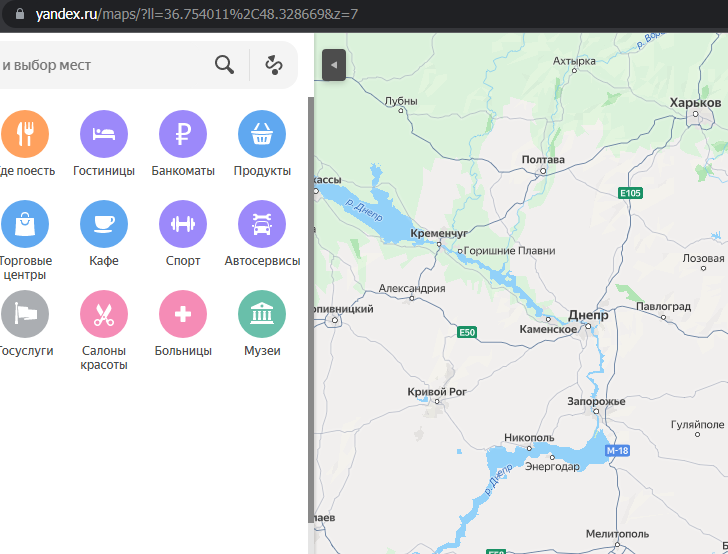Click the lock icon in address bar
The image size is (728, 554).
20,14
